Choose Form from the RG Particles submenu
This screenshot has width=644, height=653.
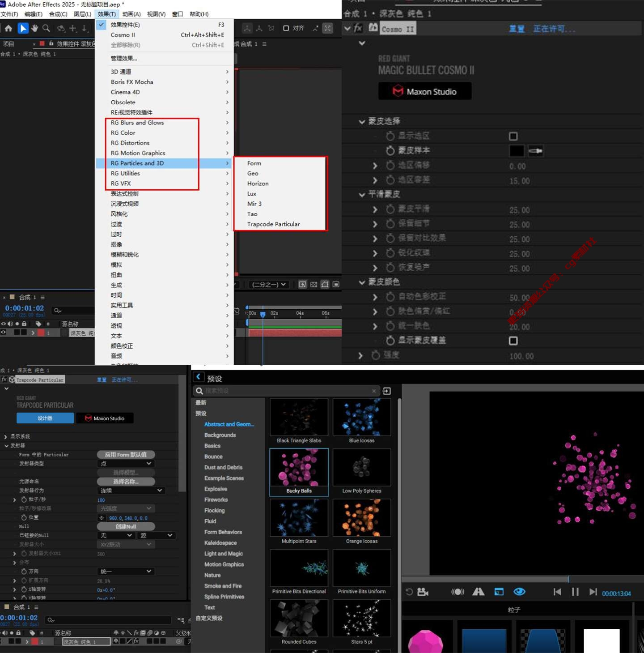pos(254,163)
